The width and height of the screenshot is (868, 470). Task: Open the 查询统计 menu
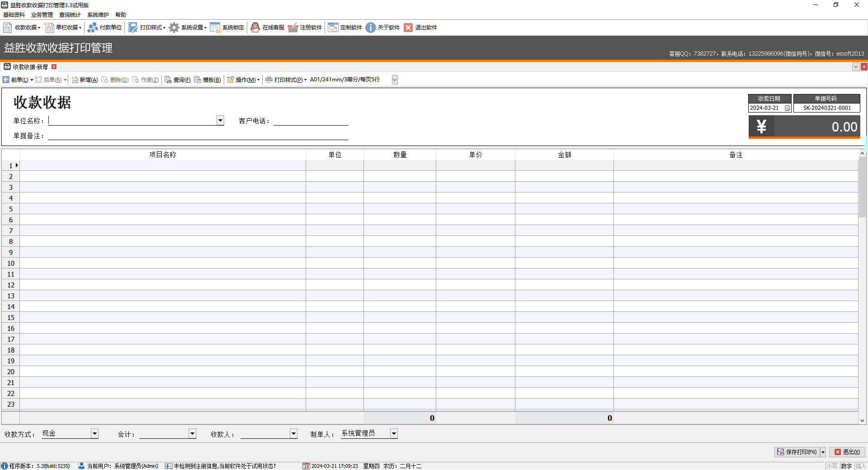coord(70,15)
